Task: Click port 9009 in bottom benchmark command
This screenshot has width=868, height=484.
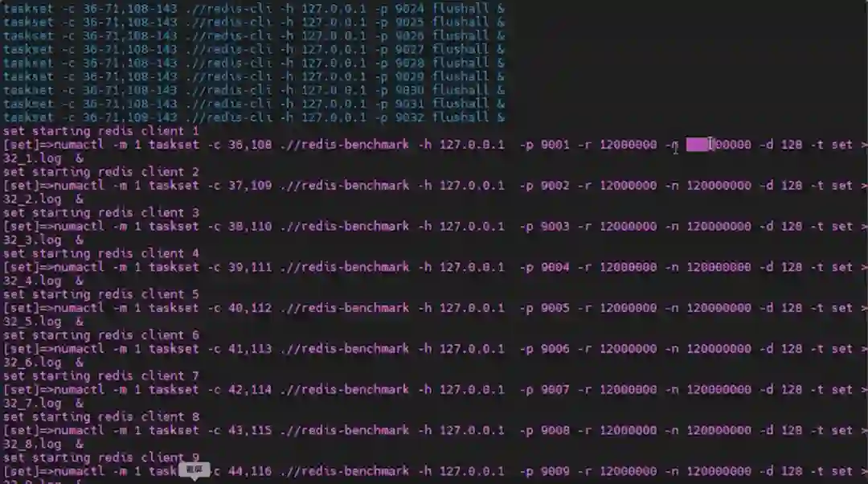Action: [x=555, y=471]
